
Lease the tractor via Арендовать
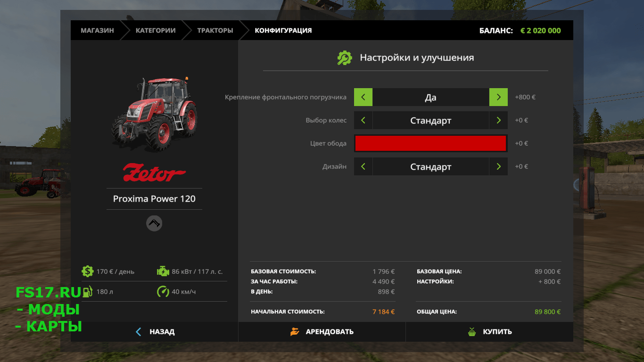pos(322,332)
